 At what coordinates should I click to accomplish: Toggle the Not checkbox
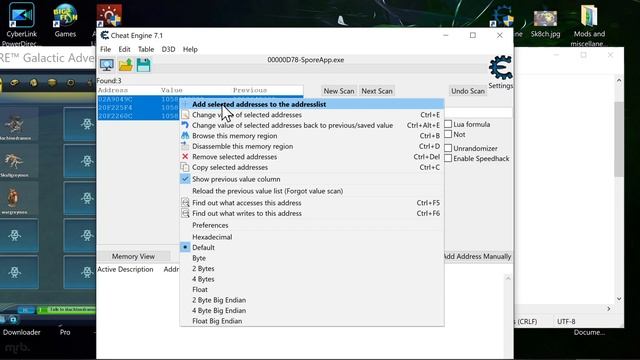point(448,134)
